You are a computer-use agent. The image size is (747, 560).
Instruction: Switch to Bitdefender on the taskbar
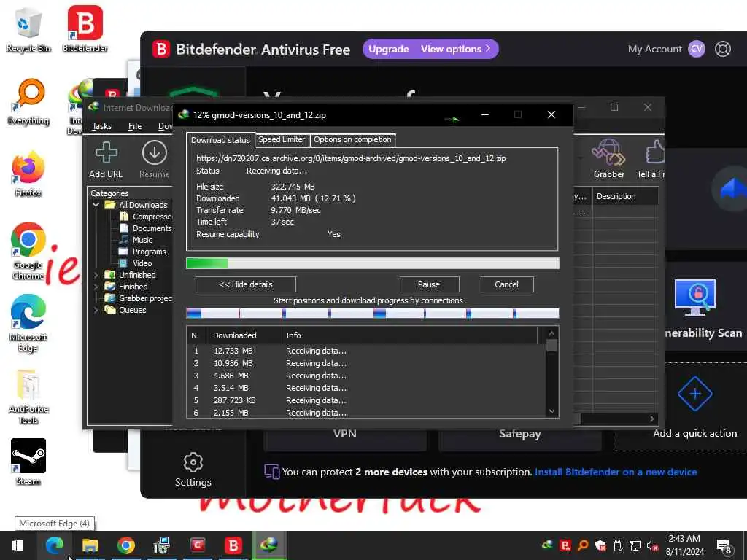(233, 545)
